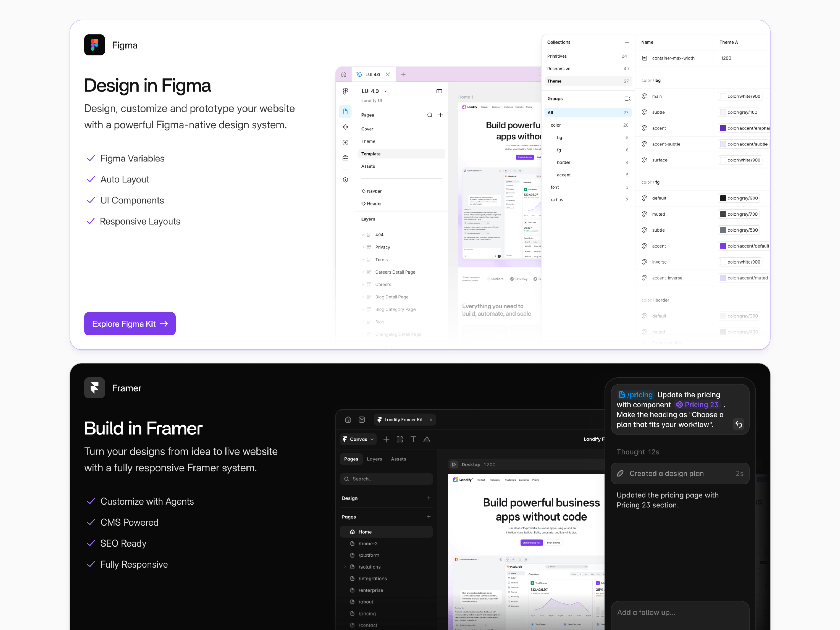Click the Figma logo icon
840x630 pixels.
click(x=94, y=45)
